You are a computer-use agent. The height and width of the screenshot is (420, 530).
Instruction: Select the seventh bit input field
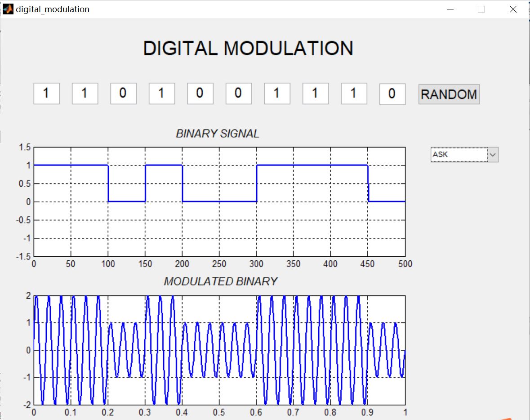(x=277, y=94)
